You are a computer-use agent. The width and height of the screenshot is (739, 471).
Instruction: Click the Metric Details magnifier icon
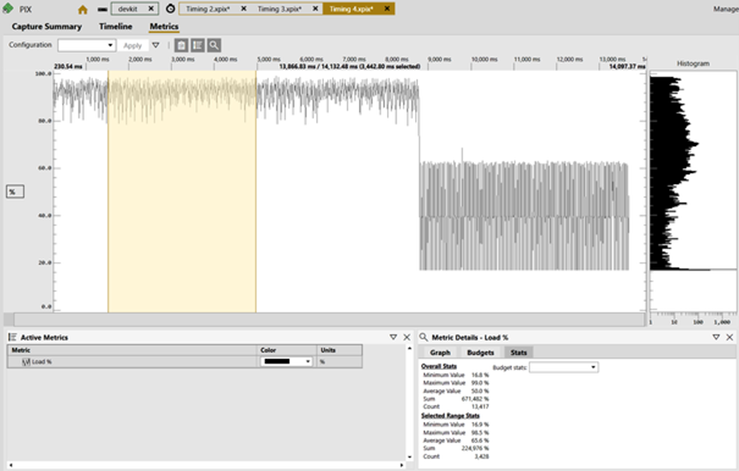coord(424,337)
